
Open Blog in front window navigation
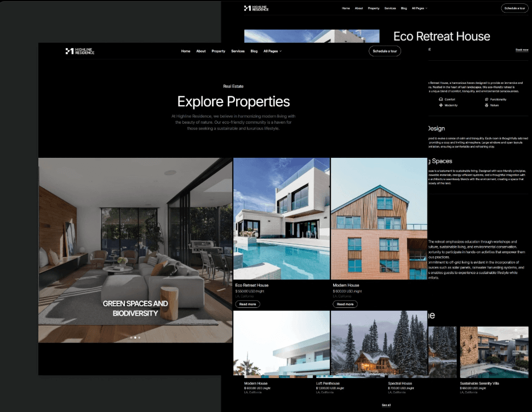pyautogui.click(x=254, y=51)
